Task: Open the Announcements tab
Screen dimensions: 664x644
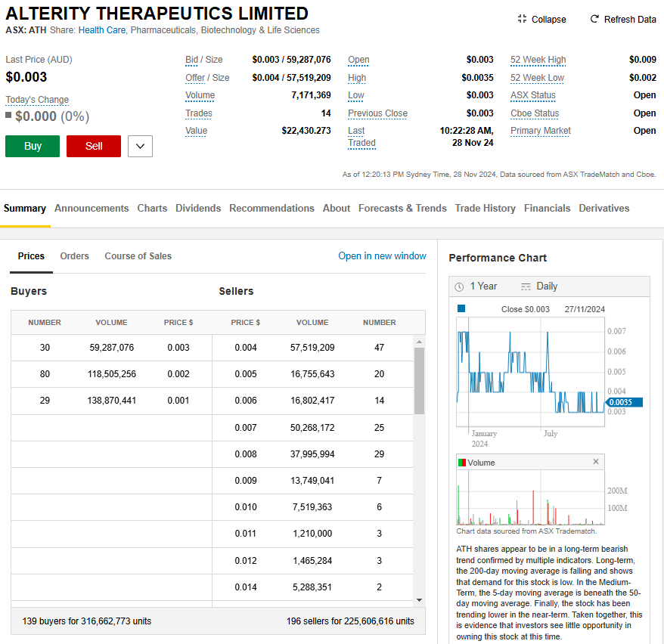Action: (92, 208)
